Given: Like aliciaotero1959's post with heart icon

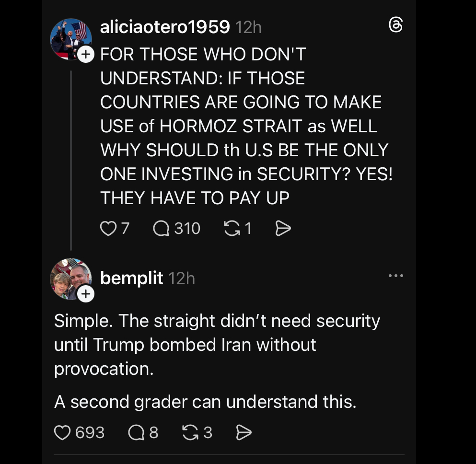Looking at the screenshot, I should pos(108,229).
